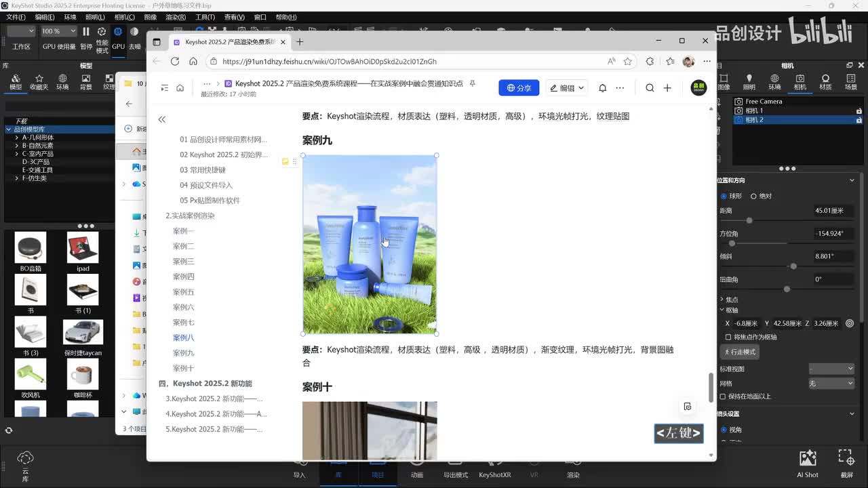Screen dimensions: 868x488
Task: Enable 将焦点作为枢轴 checkbox
Action: pyautogui.click(x=728, y=337)
